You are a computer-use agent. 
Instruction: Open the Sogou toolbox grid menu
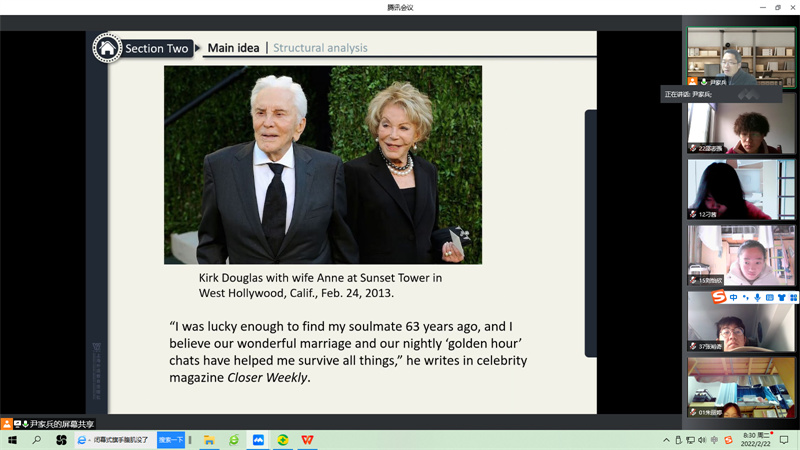pyautogui.click(x=794, y=297)
